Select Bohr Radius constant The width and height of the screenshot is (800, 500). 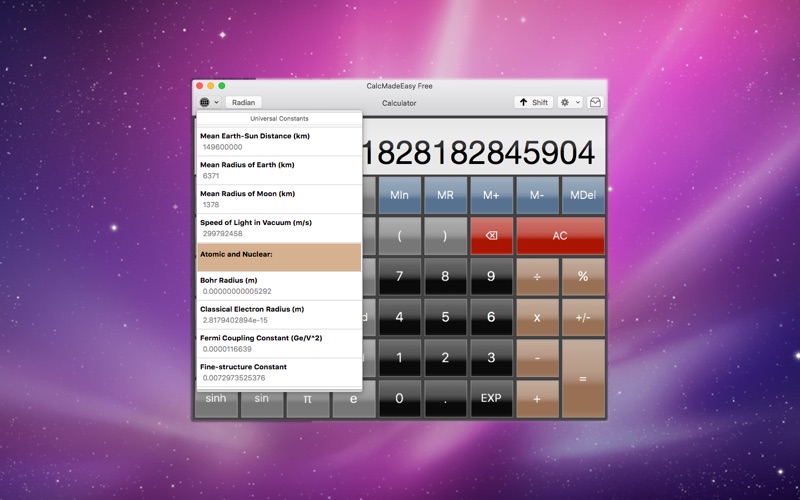click(x=278, y=285)
